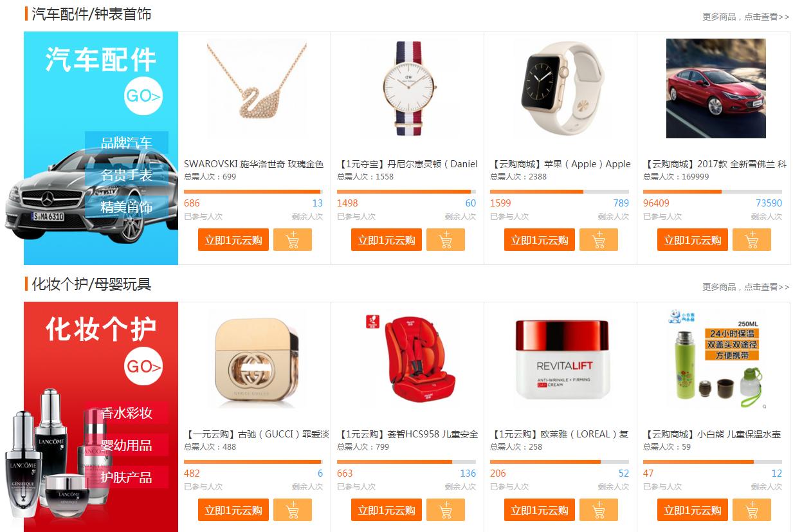Open more products link for 化妆个护/母婴玩具

click(746, 287)
